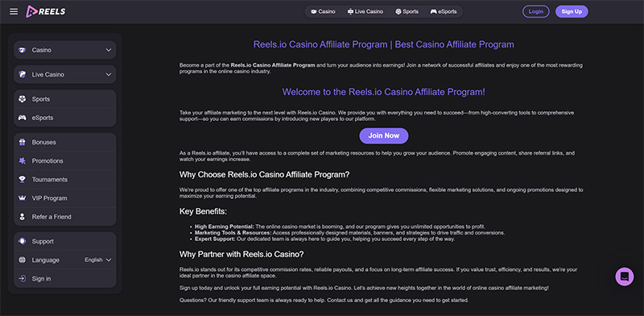Open the hamburger menu icon
This screenshot has width=644, height=316.
(14, 11)
